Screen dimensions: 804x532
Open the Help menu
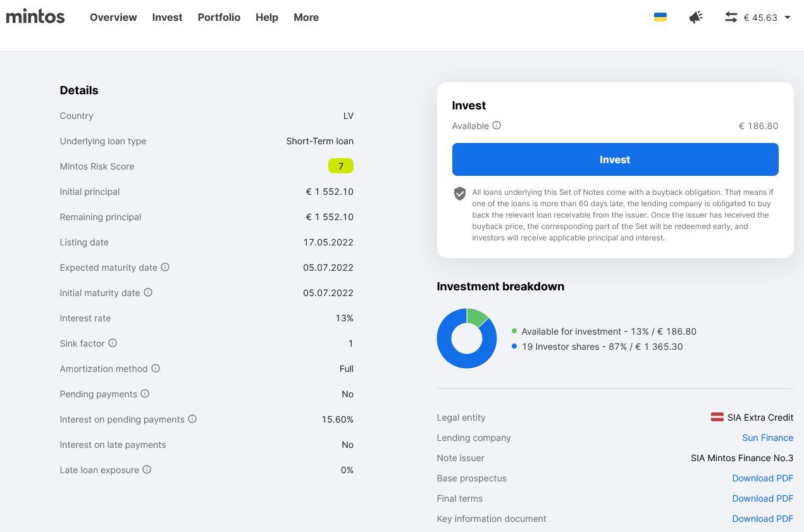pos(267,17)
